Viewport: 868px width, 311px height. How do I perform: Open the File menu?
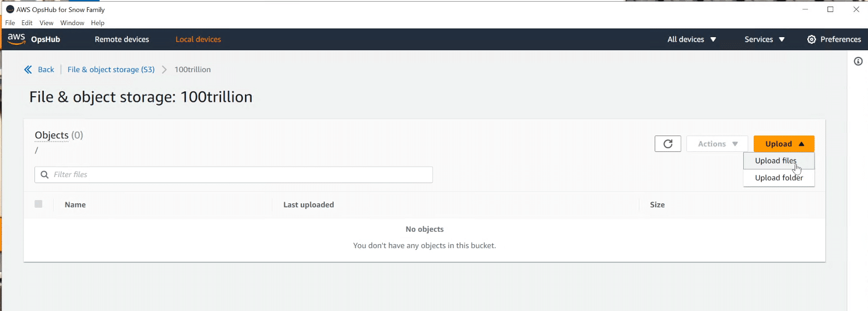pos(10,23)
